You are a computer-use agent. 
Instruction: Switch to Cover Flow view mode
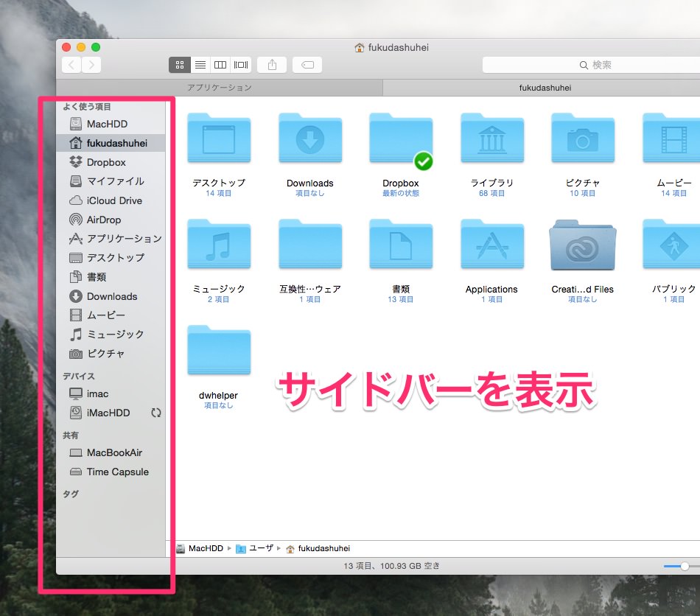241,65
